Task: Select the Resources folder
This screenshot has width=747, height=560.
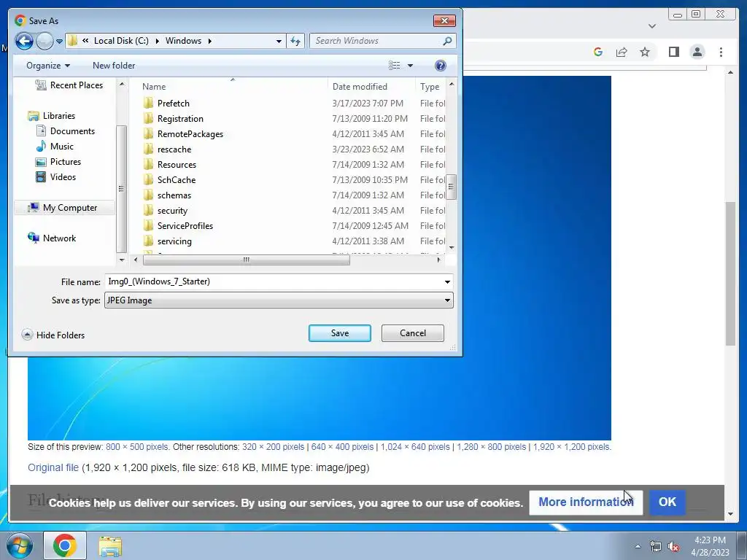Action: pos(169,164)
